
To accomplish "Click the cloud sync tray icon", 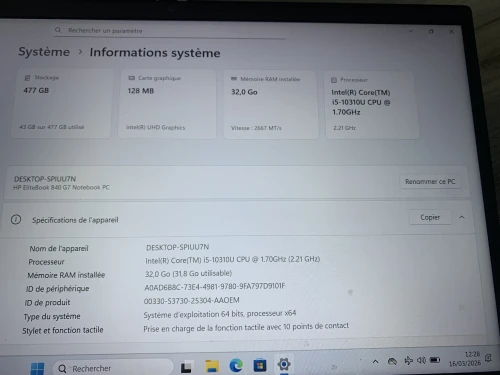I will coord(392,361).
